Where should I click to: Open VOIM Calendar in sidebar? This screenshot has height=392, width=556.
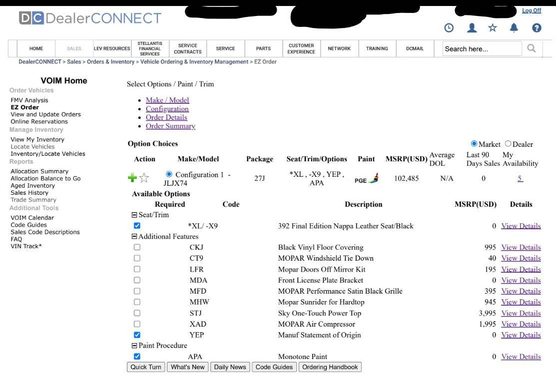[x=32, y=218]
